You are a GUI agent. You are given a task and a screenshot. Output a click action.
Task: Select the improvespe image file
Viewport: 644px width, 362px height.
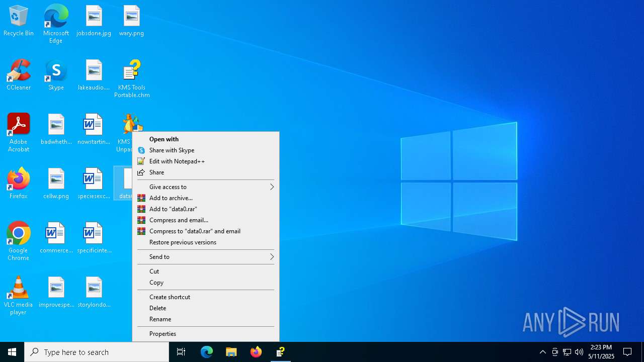[56, 293]
